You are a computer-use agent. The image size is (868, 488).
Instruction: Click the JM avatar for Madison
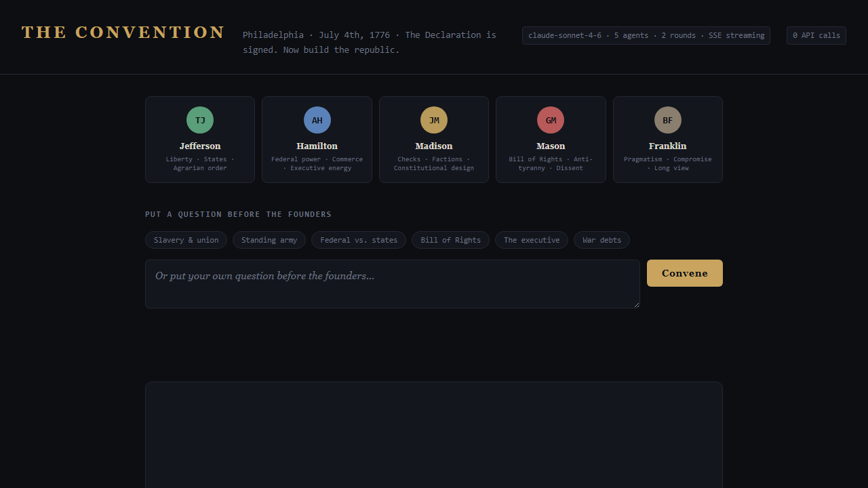click(434, 120)
